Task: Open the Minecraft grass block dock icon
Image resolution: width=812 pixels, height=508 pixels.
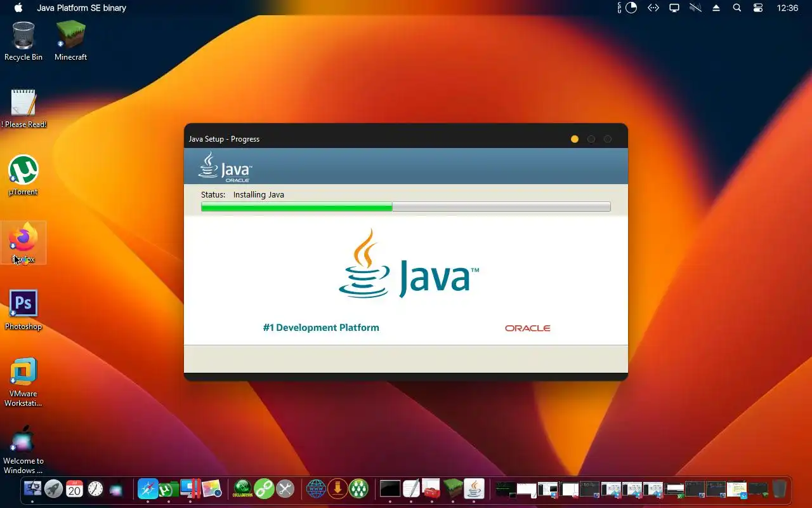Action: point(453,488)
